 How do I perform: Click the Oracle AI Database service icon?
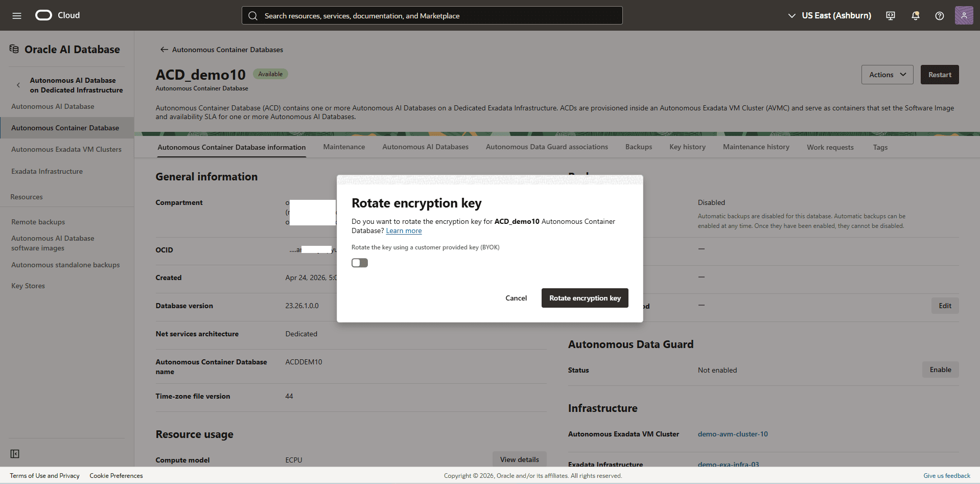tap(14, 49)
